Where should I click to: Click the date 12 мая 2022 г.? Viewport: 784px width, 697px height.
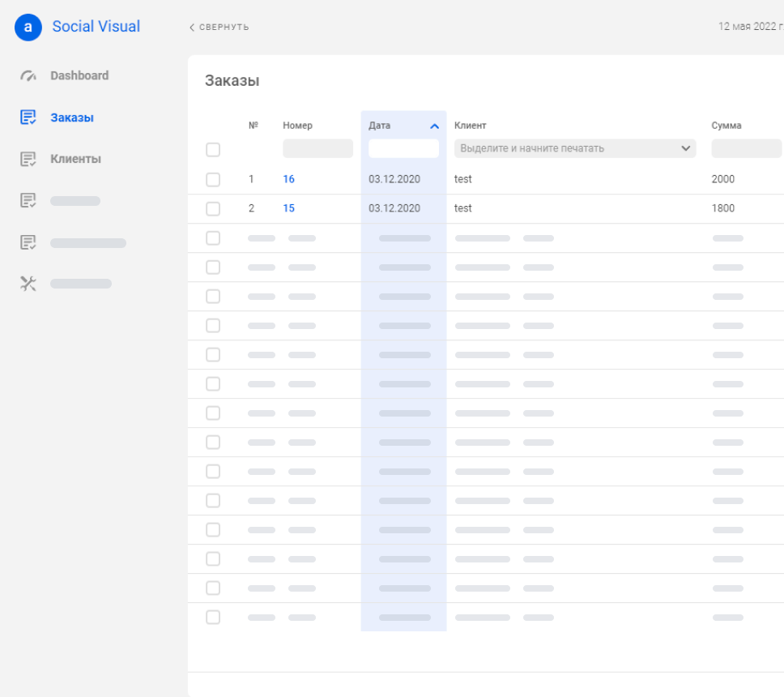tap(751, 27)
